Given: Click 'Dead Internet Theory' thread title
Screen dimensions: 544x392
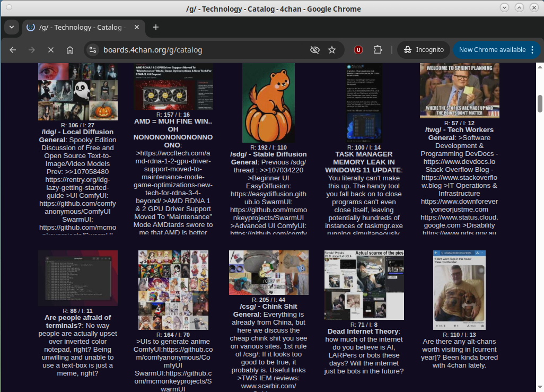Looking at the screenshot, I should 364,331.
